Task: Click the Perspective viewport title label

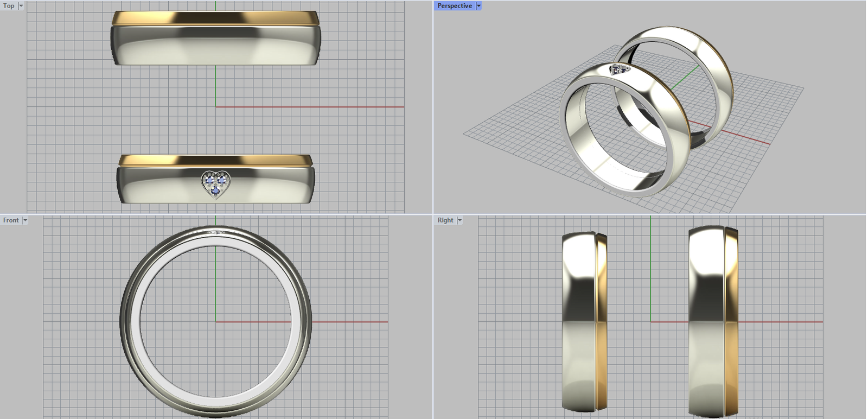Action: (454, 6)
